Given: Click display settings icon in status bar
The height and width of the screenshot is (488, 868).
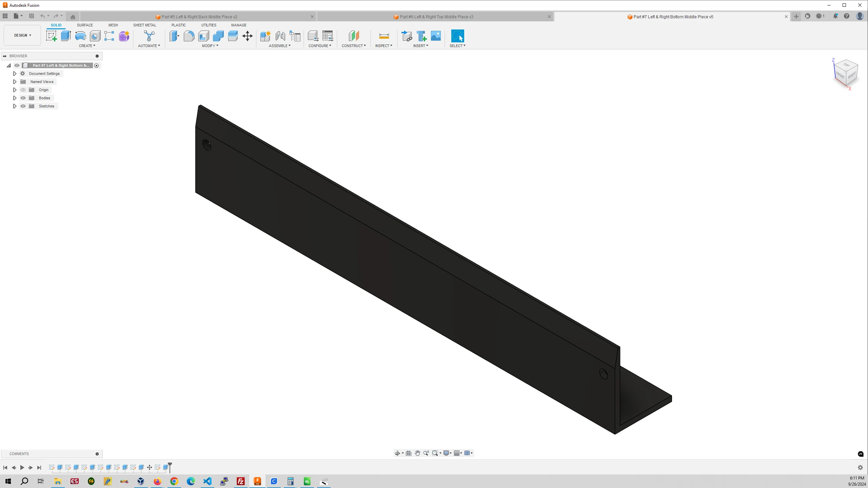Looking at the screenshot, I should (447, 453).
